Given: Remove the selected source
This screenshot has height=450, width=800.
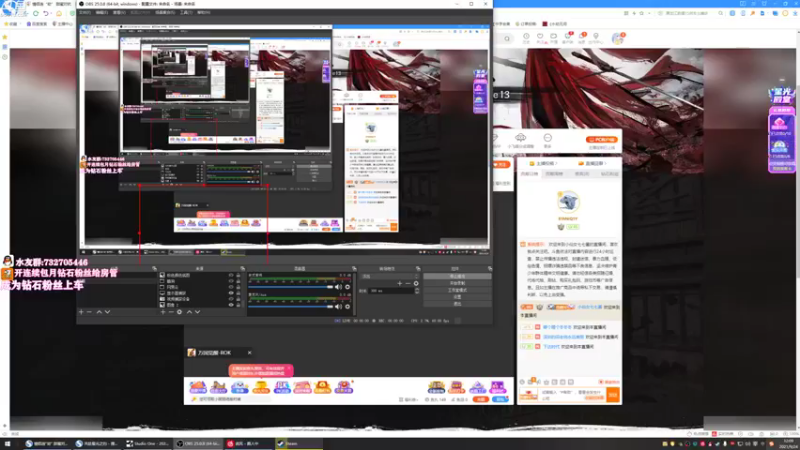Looking at the screenshot, I should click(171, 312).
